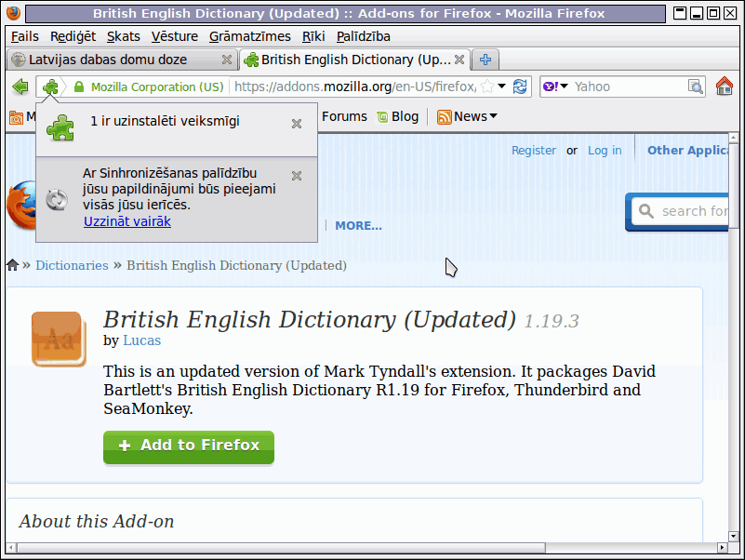Click the Blog bookmark favicon

tap(382, 117)
